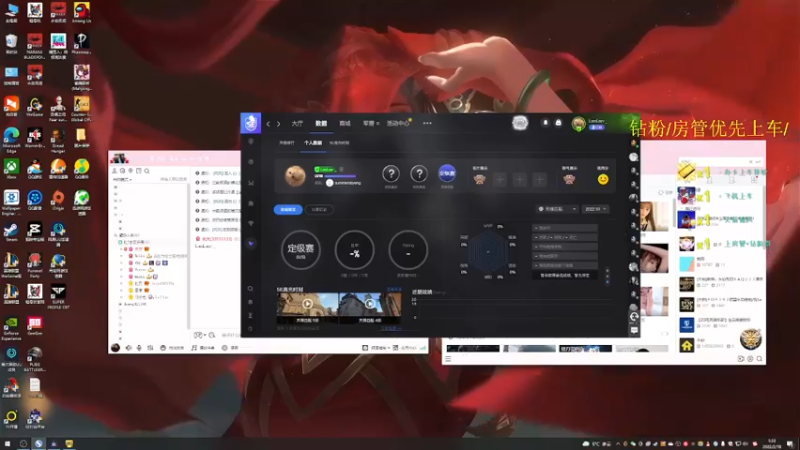Open Wallpaper Engine desktop shortcut
Viewport: 800px width, 450px height.
pos(11,202)
